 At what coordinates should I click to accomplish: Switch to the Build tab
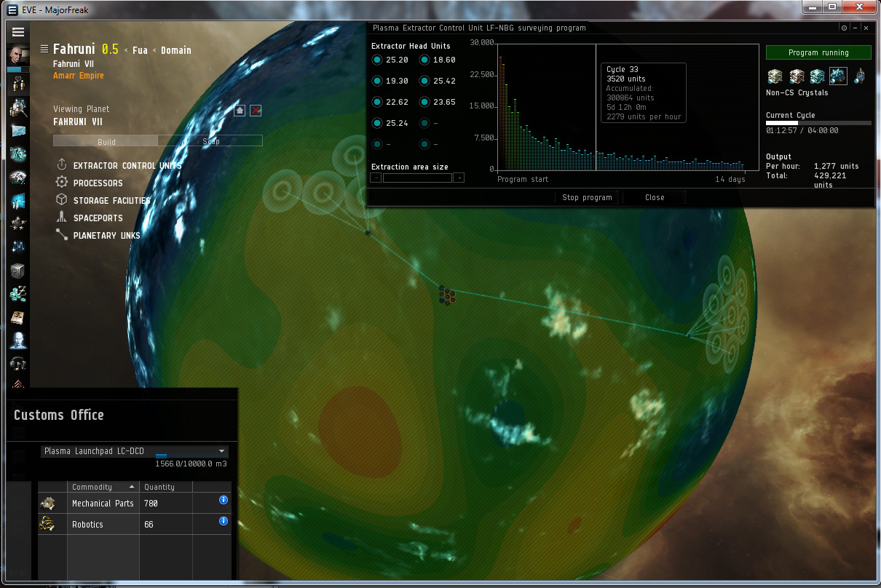[x=106, y=141]
